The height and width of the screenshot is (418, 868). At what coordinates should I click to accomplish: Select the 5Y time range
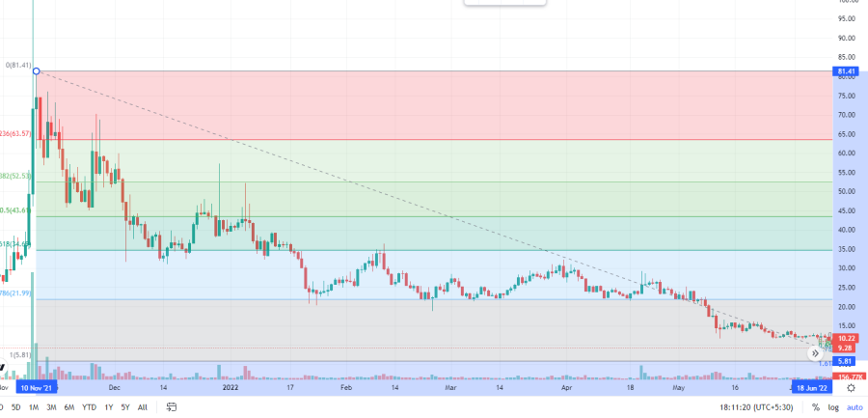coord(125,407)
